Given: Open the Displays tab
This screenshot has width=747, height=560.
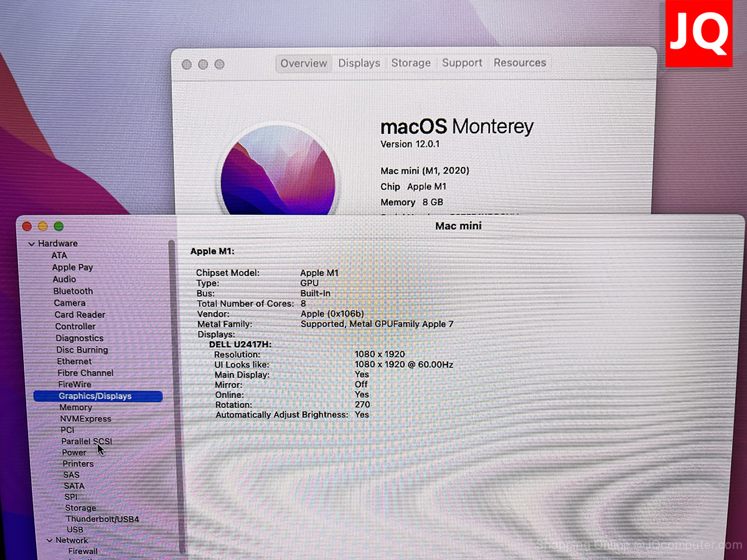Looking at the screenshot, I should coord(359,63).
